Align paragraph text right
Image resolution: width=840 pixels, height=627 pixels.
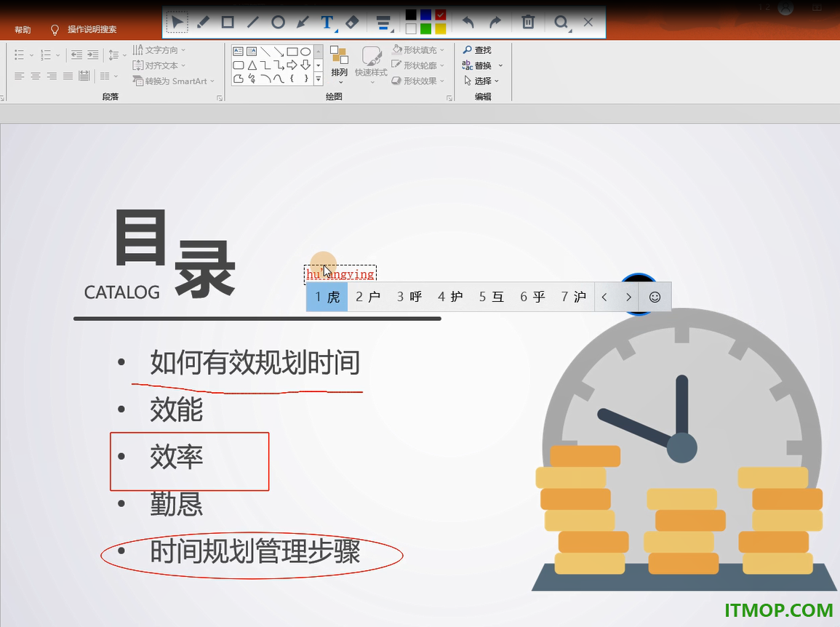[x=52, y=76]
